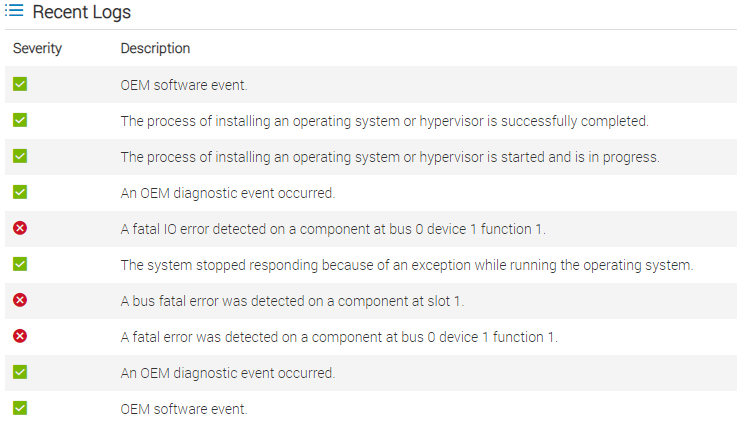Click green check of the topmost OEM software event
This screenshot has height=435, width=737.
pyautogui.click(x=20, y=85)
